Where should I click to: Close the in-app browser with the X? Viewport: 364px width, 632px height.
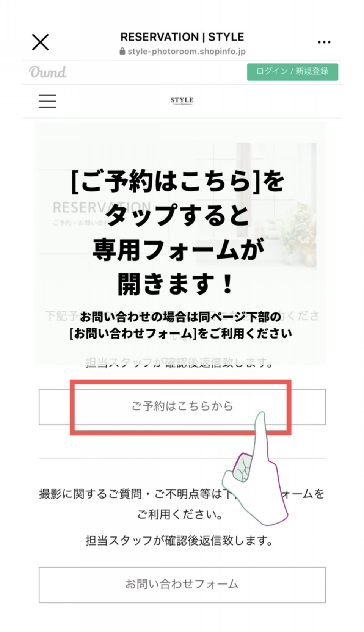coord(40,42)
